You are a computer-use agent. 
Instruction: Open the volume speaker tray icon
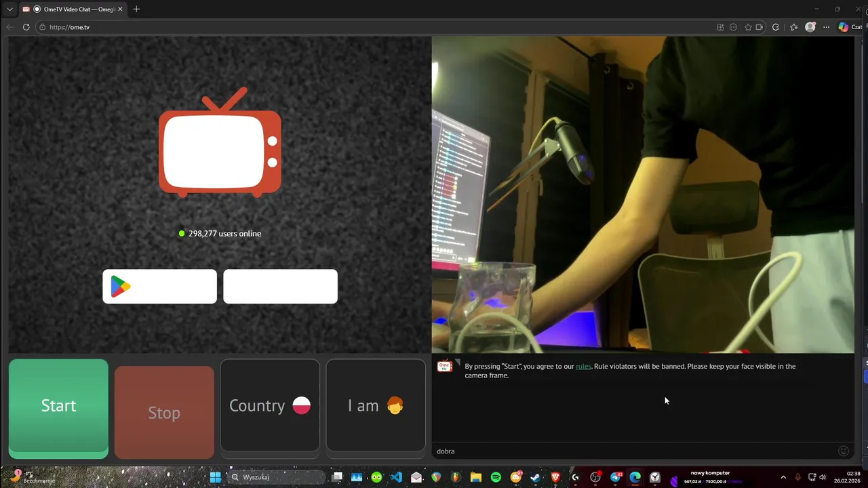click(823, 477)
